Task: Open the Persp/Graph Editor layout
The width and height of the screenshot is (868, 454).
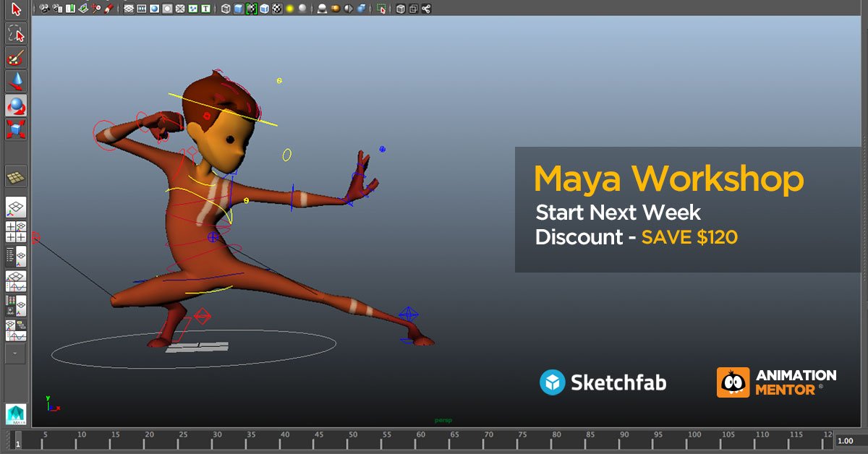Action: [x=16, y=280]
